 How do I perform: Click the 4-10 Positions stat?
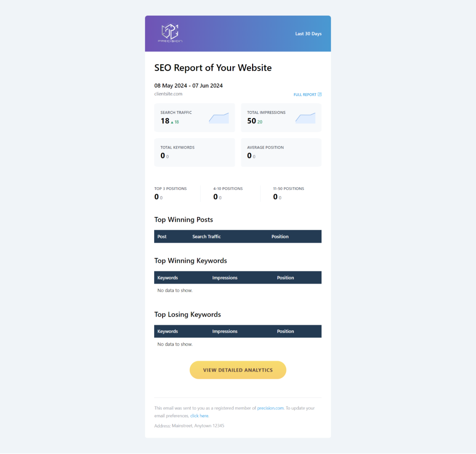(228, 193)
